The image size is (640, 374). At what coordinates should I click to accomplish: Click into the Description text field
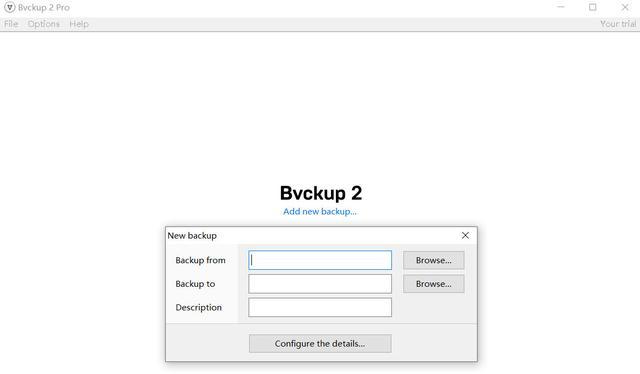320,307
